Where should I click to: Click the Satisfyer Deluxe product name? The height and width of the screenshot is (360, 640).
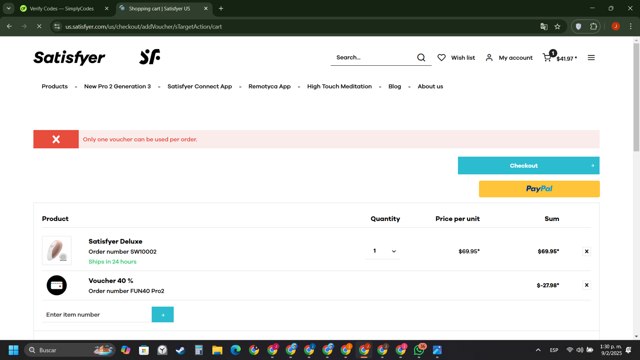click(116, 242)
